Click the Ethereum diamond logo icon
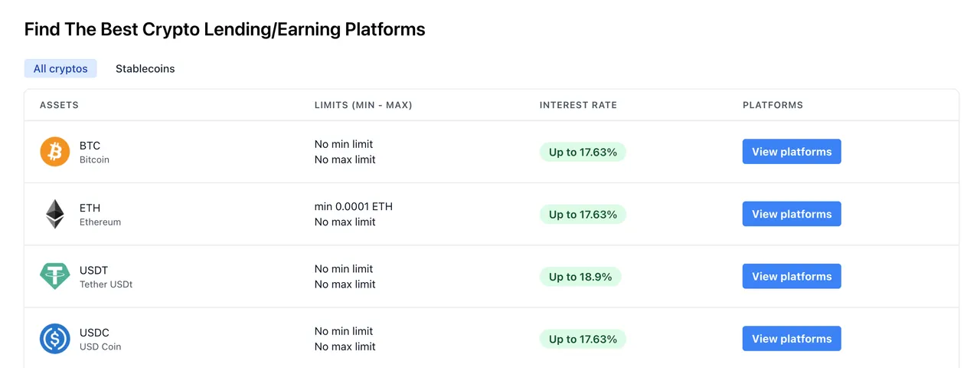This screenshot has height=368, width=980. click(55, 214)
